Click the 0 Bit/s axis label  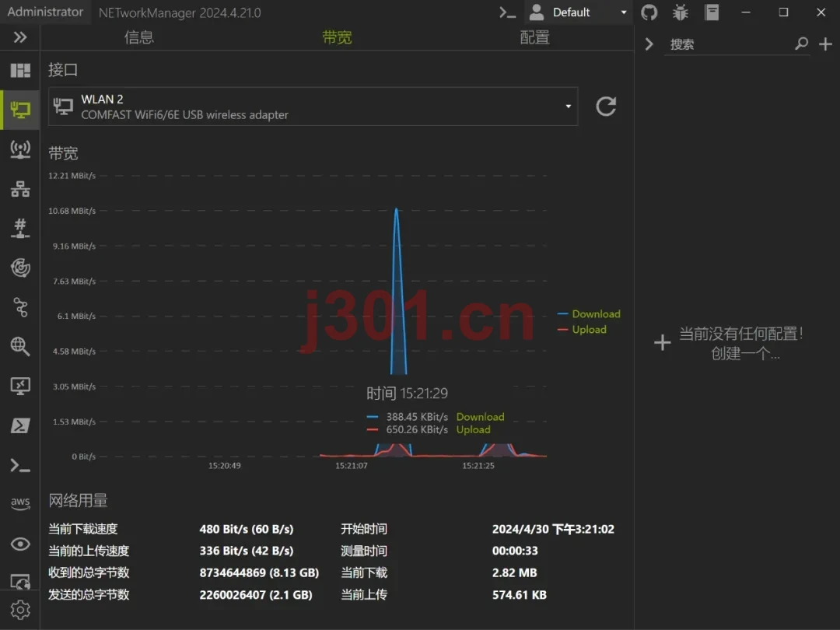pos(83,457)
